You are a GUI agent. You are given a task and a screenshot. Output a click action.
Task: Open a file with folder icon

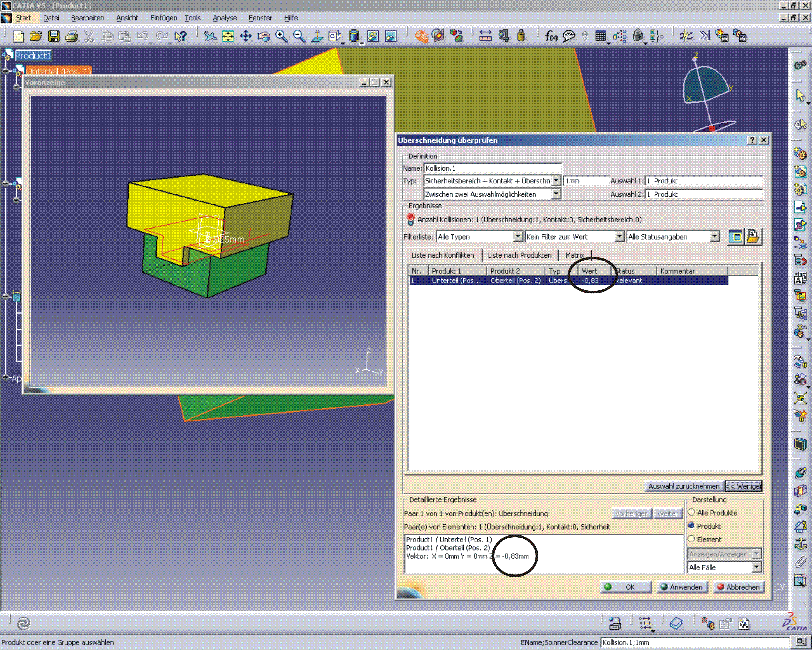tap(36, 36)
